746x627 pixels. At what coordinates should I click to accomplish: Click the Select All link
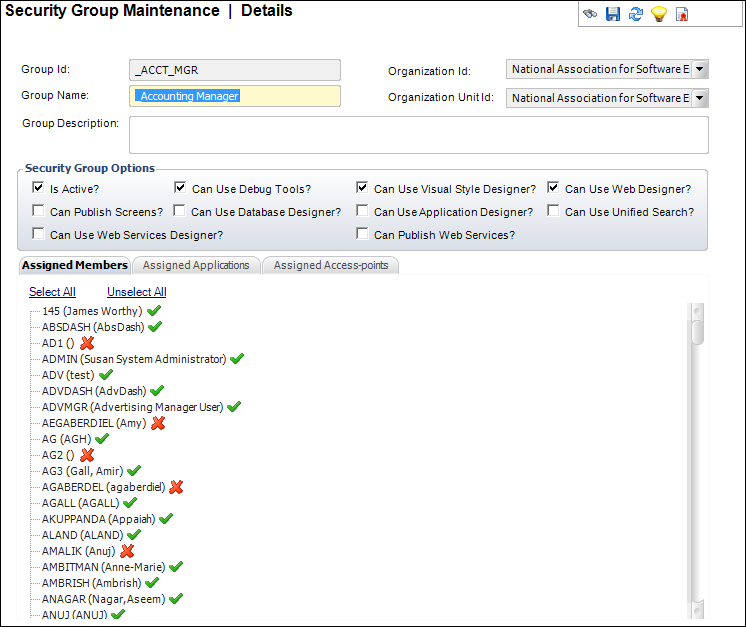coord(52,292)
